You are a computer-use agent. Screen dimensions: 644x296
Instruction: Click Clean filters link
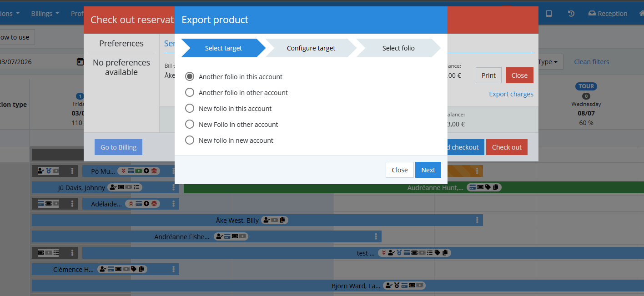point(591,62)
